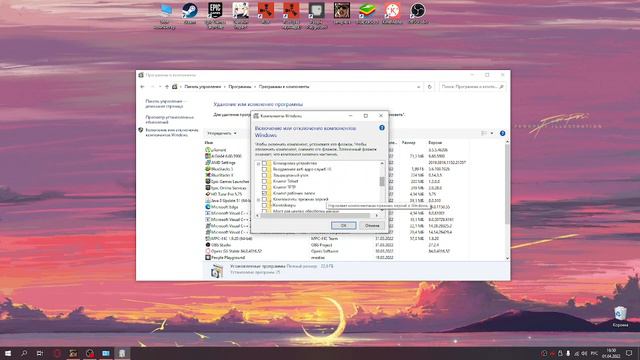The height and width of the screenshot is (360, 640).
Task: Sort list by Версия column header
Action: pos(435,142)
